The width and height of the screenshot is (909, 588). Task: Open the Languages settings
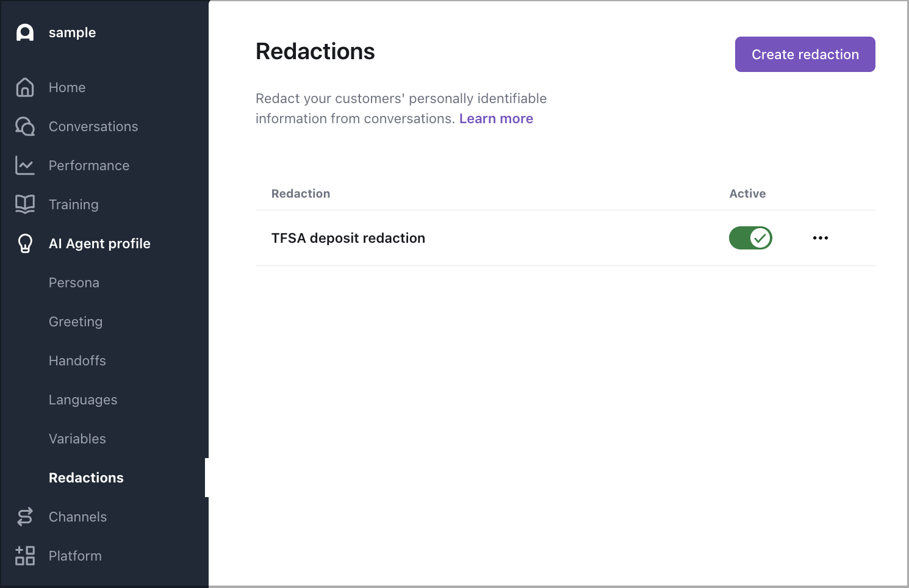(82, 400)
